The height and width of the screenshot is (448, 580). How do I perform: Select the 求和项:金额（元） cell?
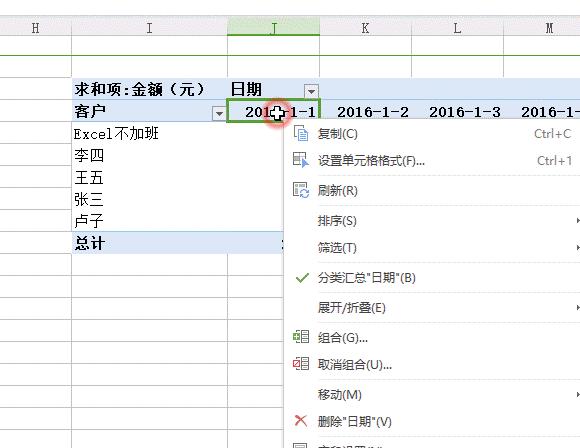click(x=149, y=89)
